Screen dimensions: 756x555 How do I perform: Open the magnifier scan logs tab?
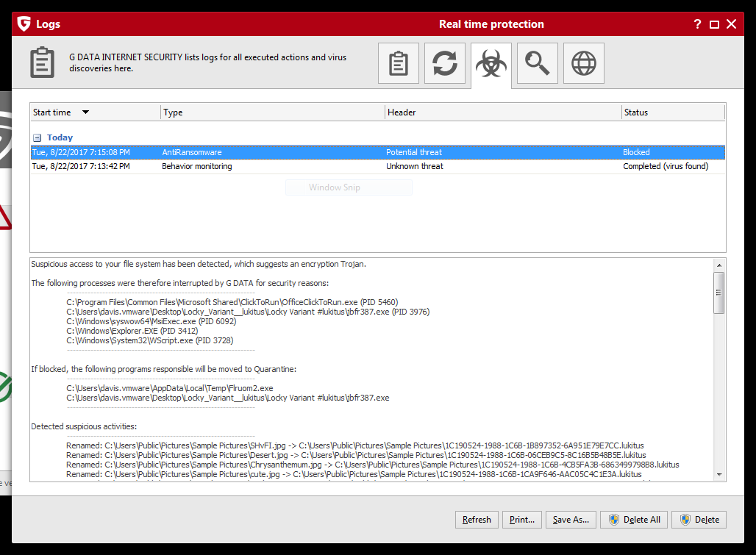537,63
